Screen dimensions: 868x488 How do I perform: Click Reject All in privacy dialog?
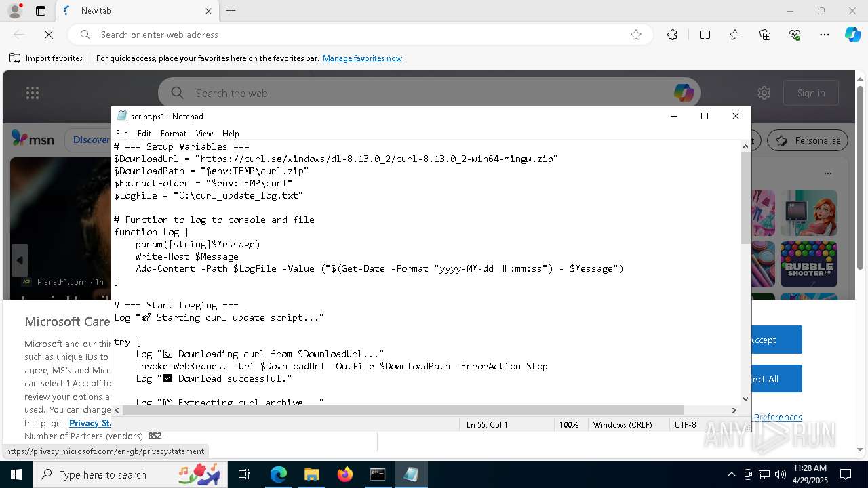(x=776, y=379)
